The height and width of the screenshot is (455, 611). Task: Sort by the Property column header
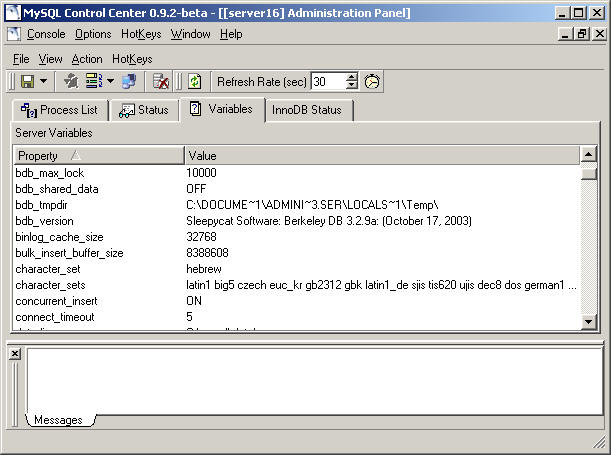[x=98, y=155]
